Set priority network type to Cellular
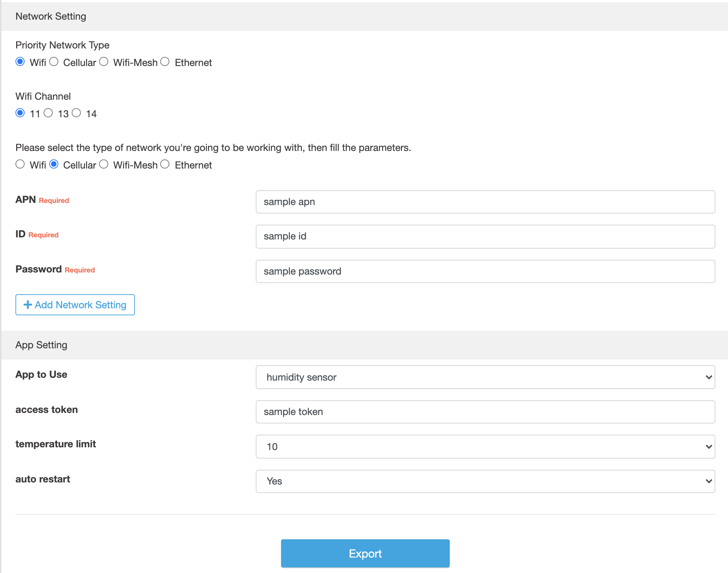The height and width of the screenshot is (573, 728). pos(54,62)
